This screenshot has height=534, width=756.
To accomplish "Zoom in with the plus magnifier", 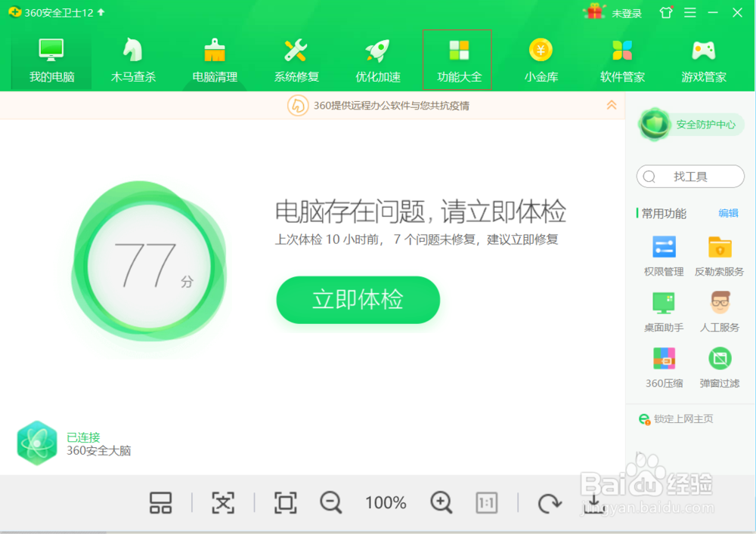I will click(x=442, y=503).
